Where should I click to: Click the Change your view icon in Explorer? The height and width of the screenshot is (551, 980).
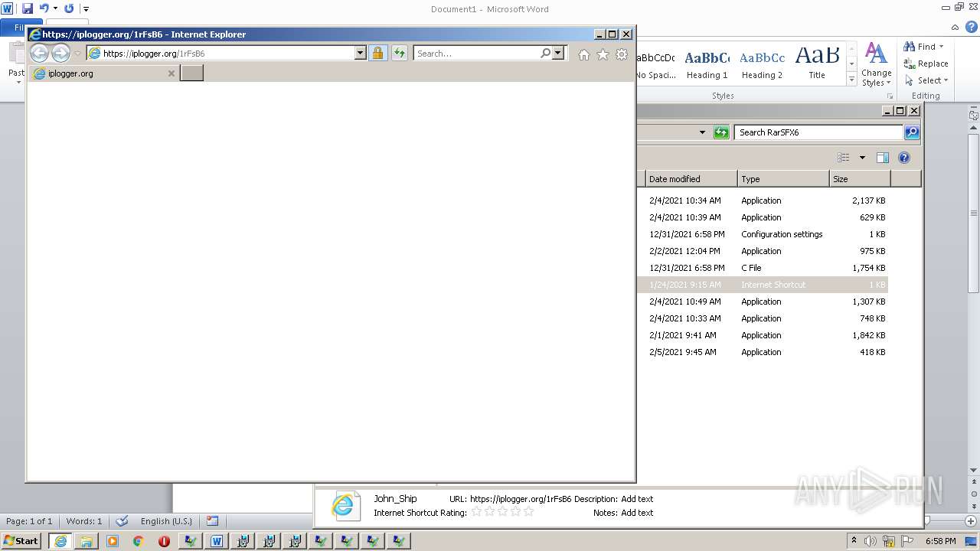844,158
